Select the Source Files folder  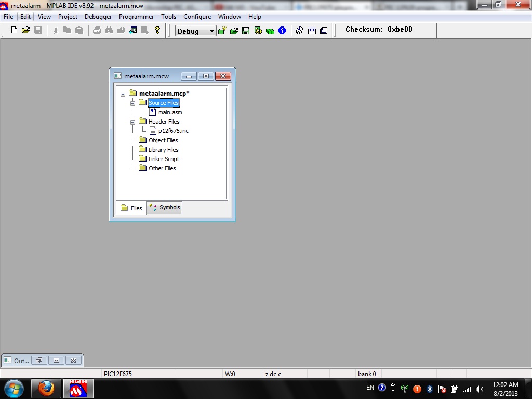click(x=164, y=103)
